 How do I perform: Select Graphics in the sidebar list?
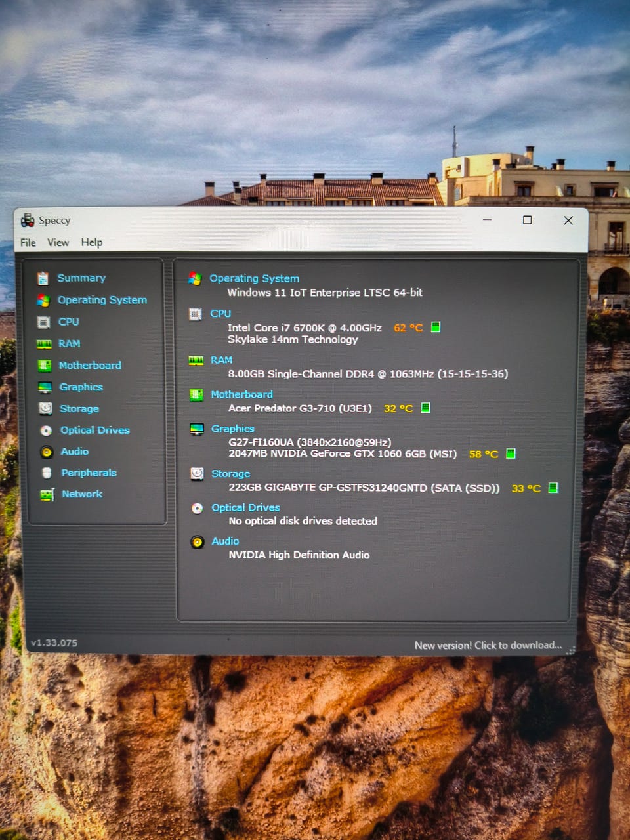81,387
